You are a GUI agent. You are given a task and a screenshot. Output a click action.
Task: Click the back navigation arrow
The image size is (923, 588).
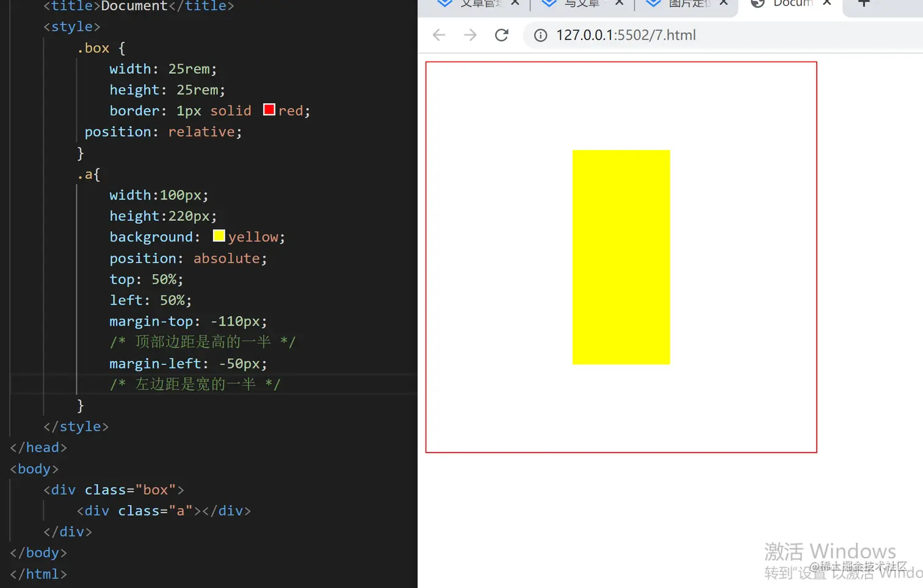pyautogui.click(x=438, y=35)
